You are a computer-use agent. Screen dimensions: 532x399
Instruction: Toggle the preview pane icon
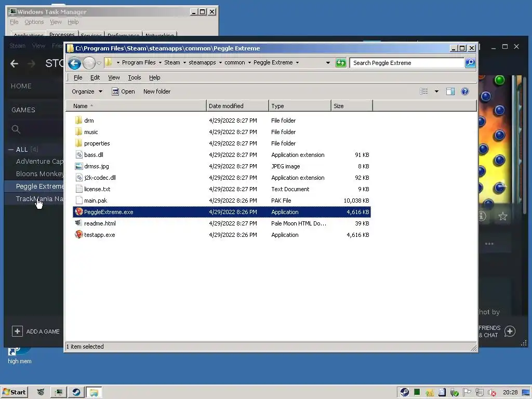(450, 91)
